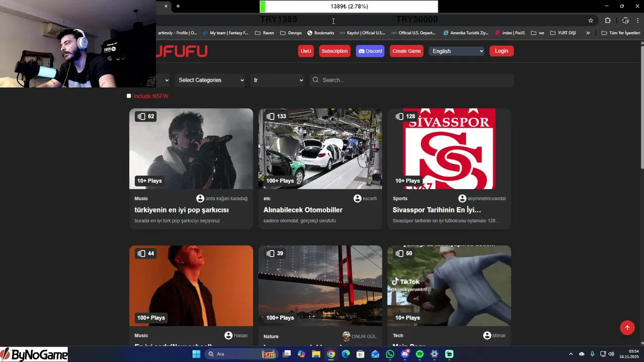Click the Discord button in site header
The width and height of the screenshot is (644, 362).
tap(370, 51)
